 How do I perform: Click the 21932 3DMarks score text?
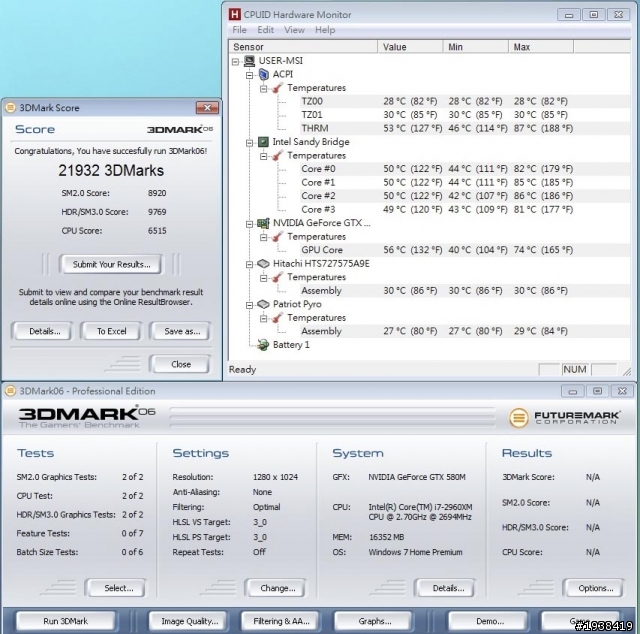click(111, 170)
